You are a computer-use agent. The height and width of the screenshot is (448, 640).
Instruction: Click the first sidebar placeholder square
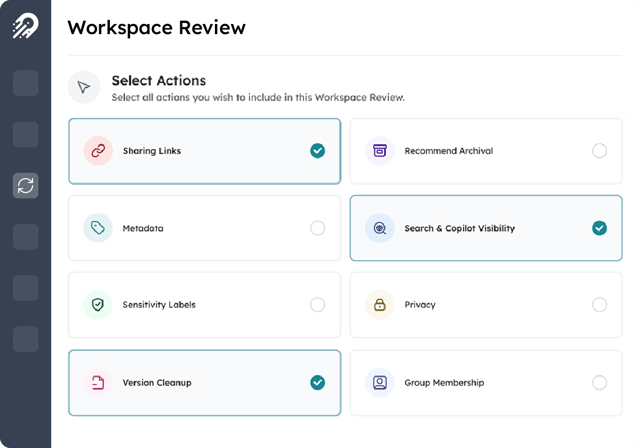tap(25, 83)
